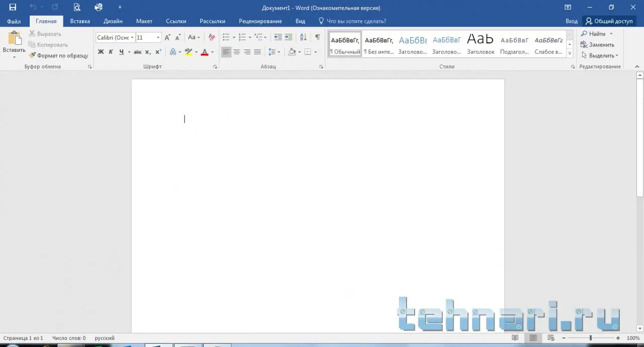Apply shading with the paint bucket icon
The height and width of the screenshot is (347, 644).
pos(292,52)
